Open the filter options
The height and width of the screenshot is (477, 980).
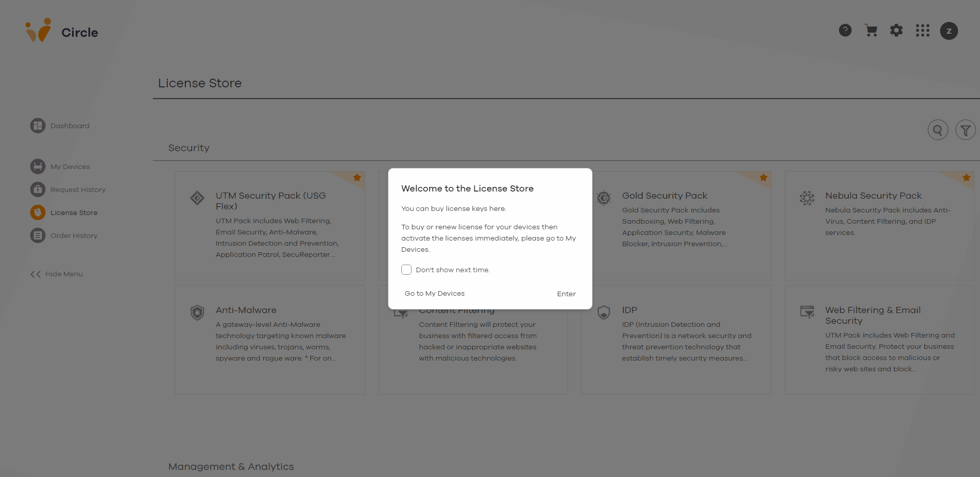coord(965,129)
